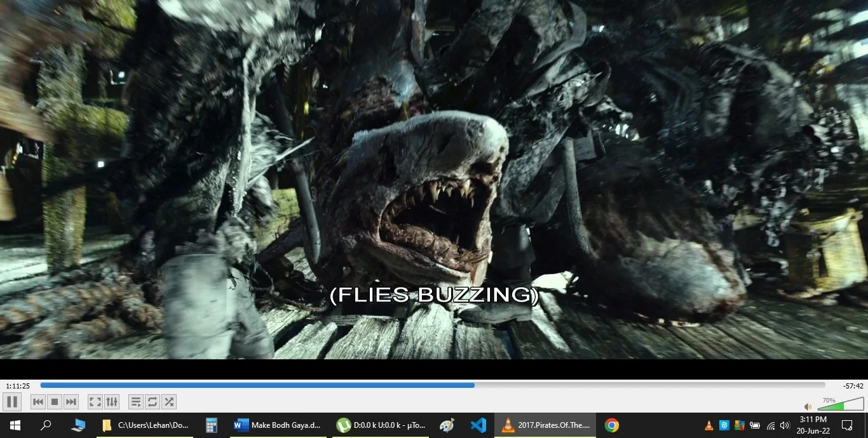Open the Wi-Fi network flyout
The height and width of the screenshot is (438, 868).
pos(770,425)
